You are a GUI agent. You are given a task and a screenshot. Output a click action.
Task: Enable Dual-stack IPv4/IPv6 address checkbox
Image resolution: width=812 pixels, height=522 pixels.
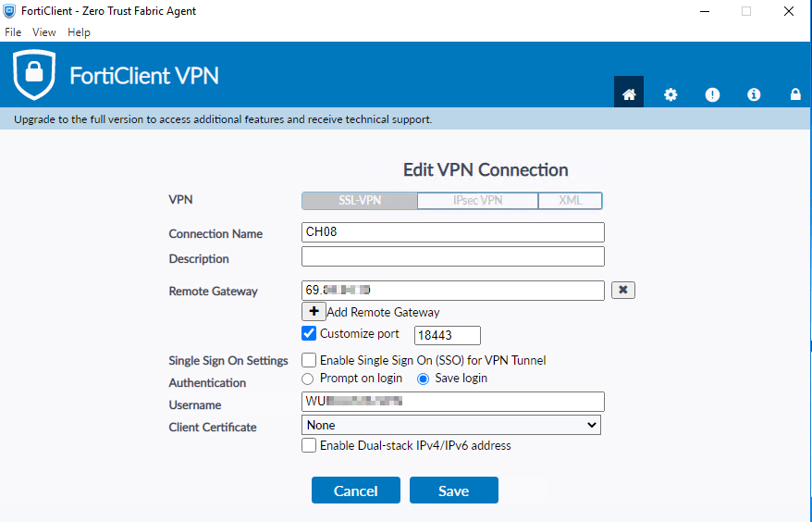coord(310,445)
